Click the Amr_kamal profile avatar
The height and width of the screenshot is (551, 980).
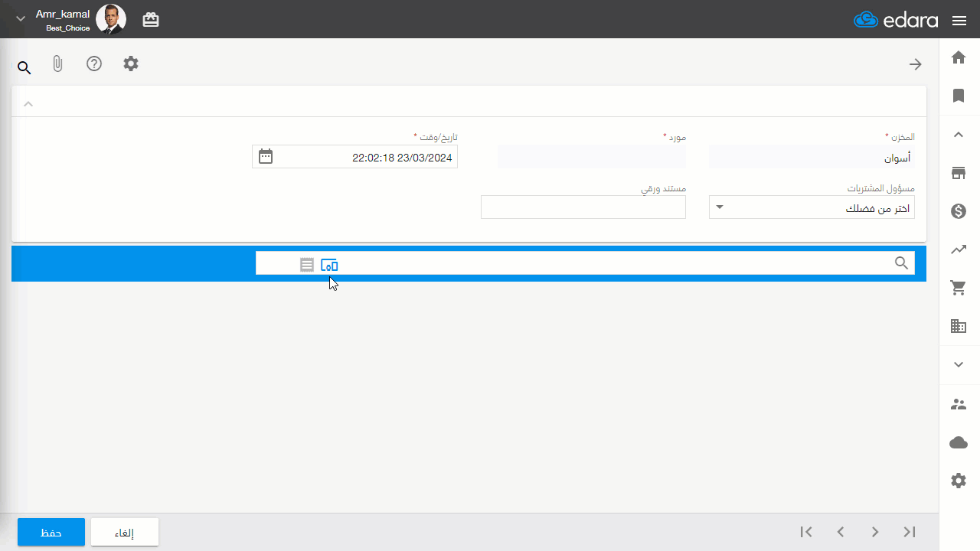(x=111, y=19)
